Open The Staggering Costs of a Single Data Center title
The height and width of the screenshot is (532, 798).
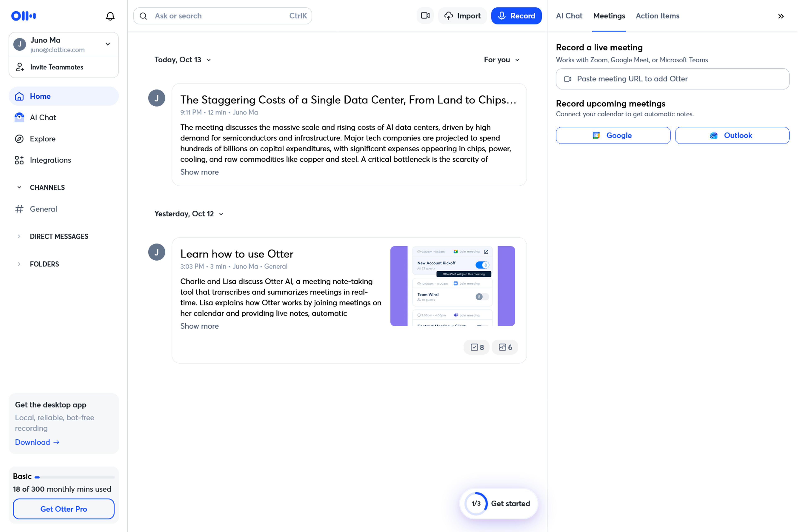tap(348, 100)
